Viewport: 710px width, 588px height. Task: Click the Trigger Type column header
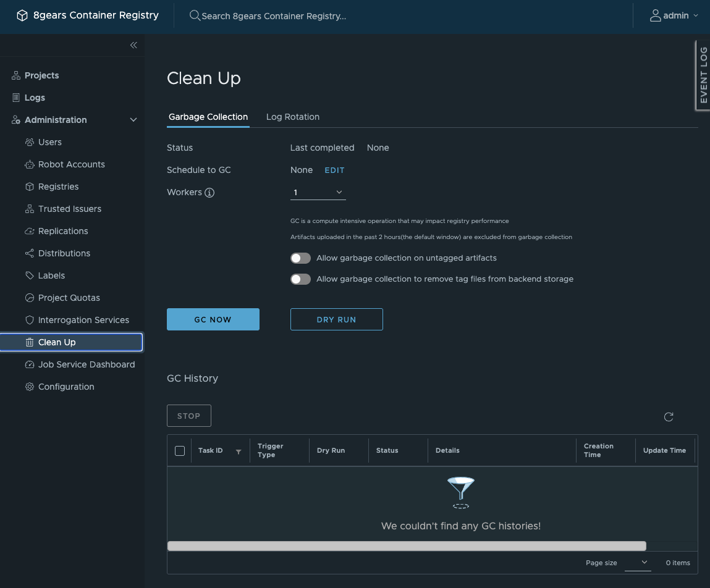click(x=270, y=450)
